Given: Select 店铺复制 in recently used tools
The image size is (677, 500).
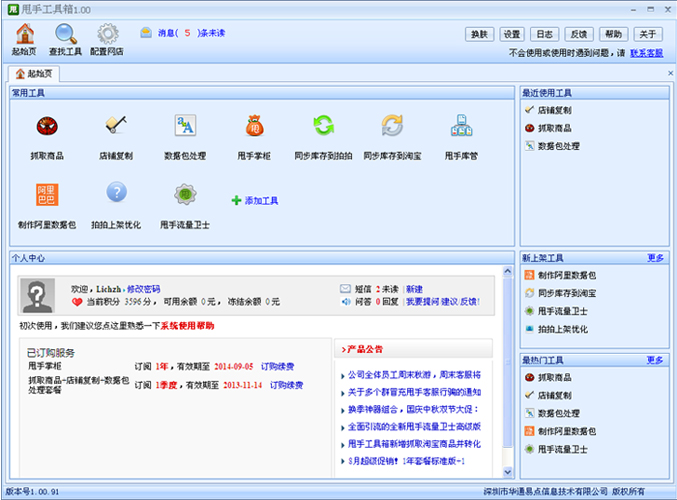Looking at the screenshot, I should coord(554,110).
